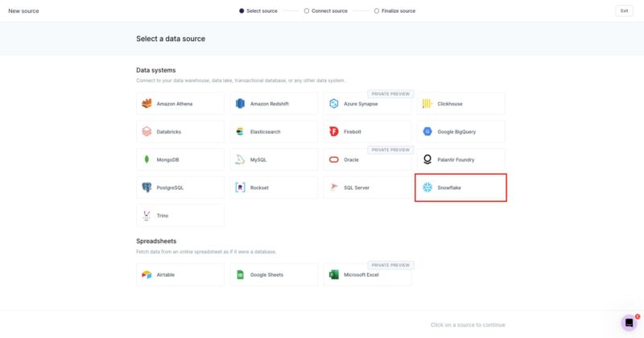Select the MongoDB leaf icon
The height and width of the screenshot is (338, 644).
coord(147,159)
